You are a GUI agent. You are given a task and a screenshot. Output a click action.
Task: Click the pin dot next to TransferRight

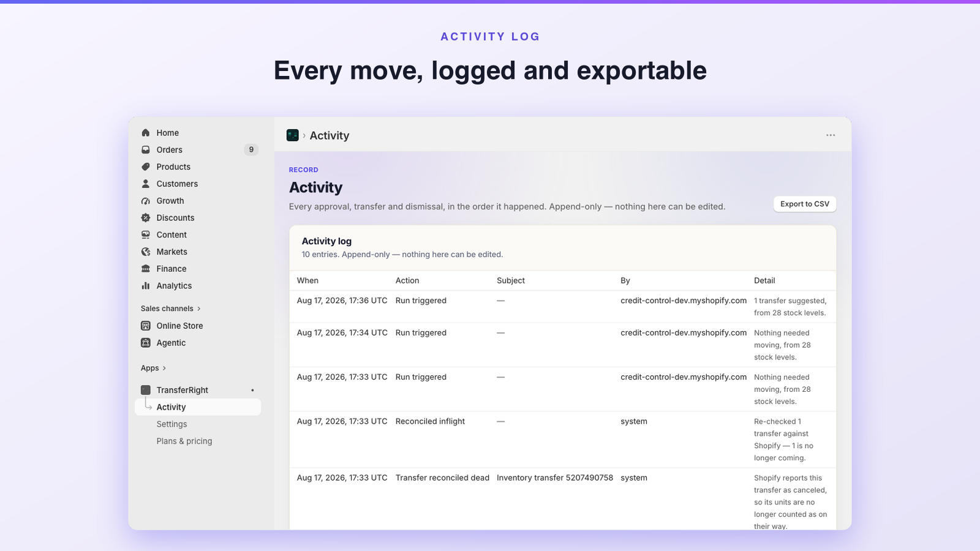(252, 390)
